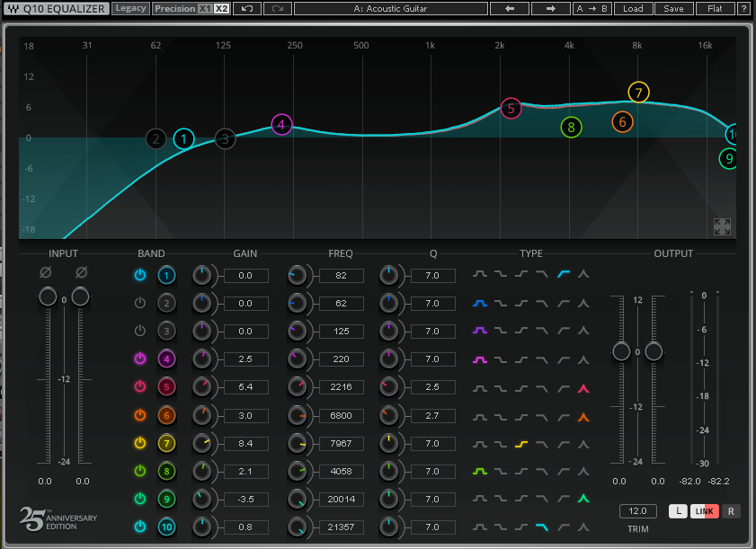Invert phase on the left input channel
The width and height of the screenshot is (756, 549).
point(45,272)
